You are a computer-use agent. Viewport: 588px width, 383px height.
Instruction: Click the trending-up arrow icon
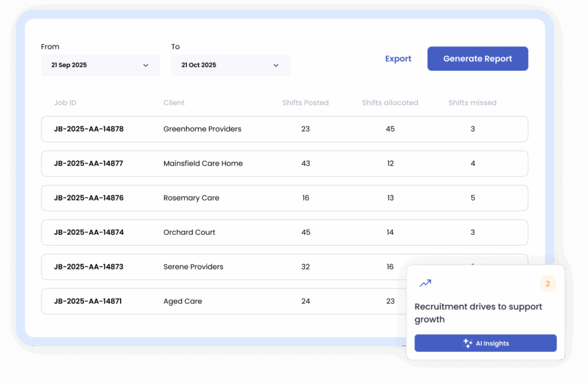[425, 283]
